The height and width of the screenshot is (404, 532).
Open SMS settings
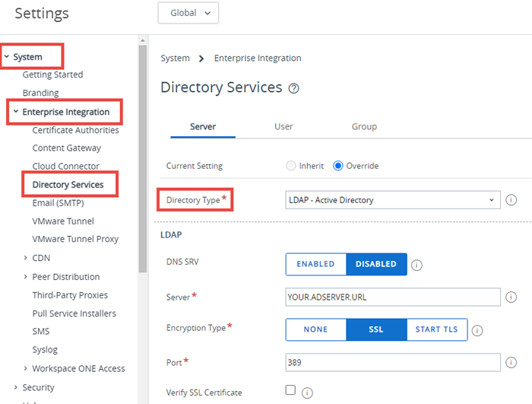(x=41, y=331)
